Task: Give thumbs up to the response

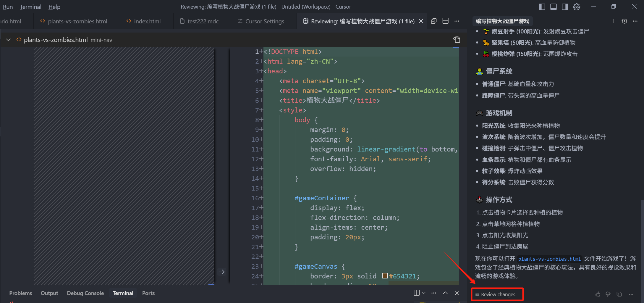Action: [x=598, y=294]
